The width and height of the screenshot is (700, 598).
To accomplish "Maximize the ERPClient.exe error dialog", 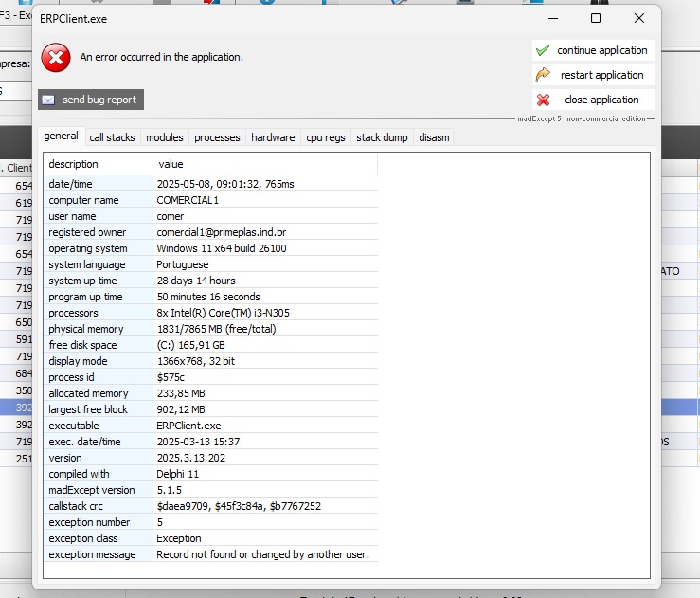I will pyautogui.click(x=595, y=18).
